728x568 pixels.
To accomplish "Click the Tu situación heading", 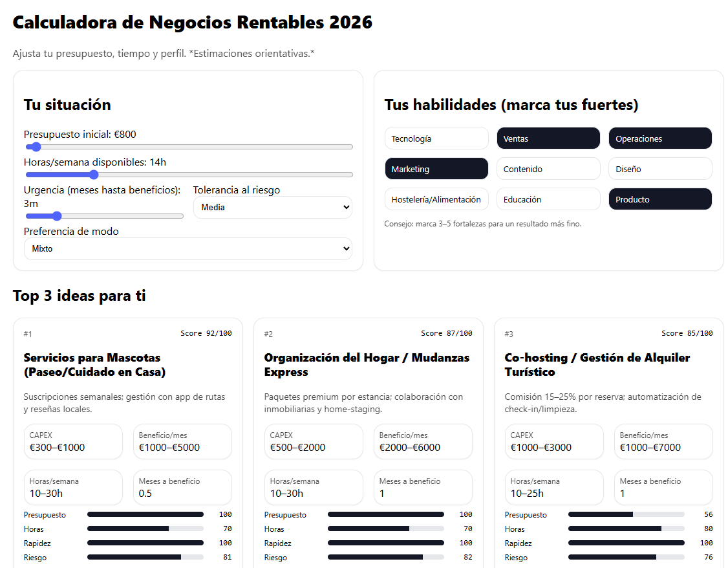I will [67, 105].
